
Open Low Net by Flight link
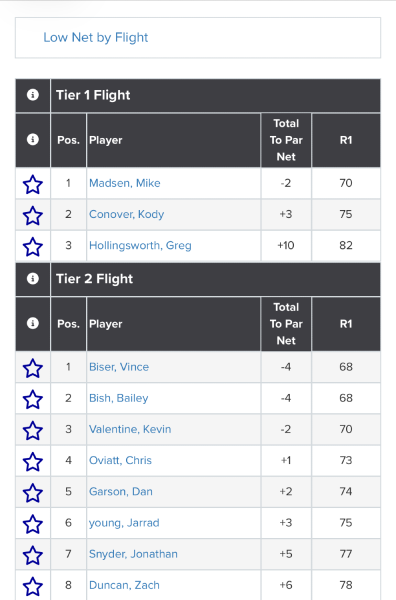point(96,38)
